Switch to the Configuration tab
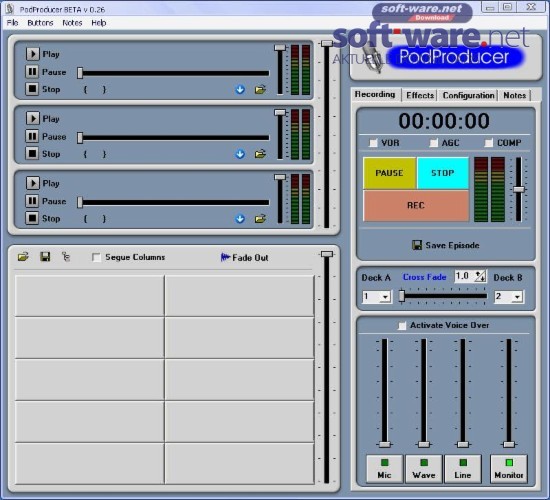Image resolution: width=550 pixels, height=500 pixels. coord(468,95)
